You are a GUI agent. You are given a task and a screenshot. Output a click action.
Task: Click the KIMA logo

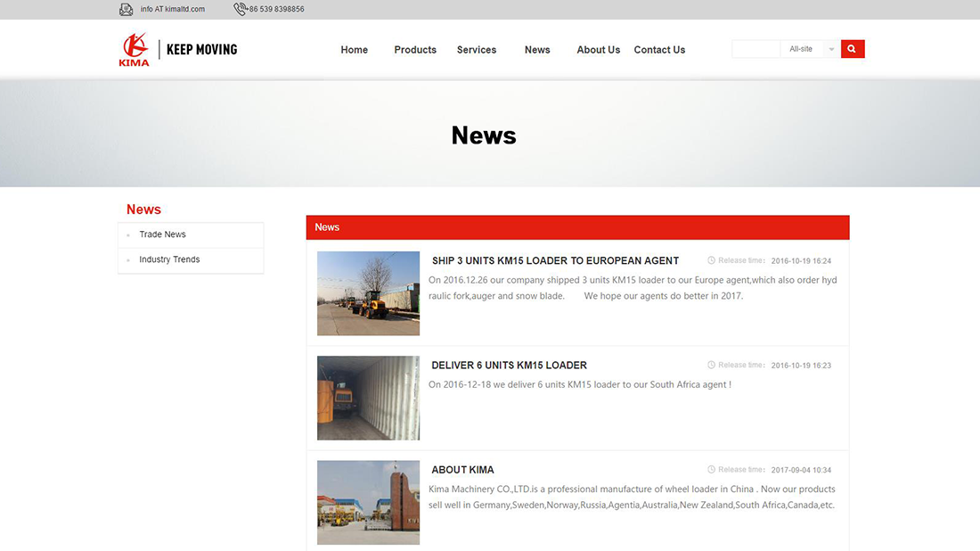coord(135,49)
